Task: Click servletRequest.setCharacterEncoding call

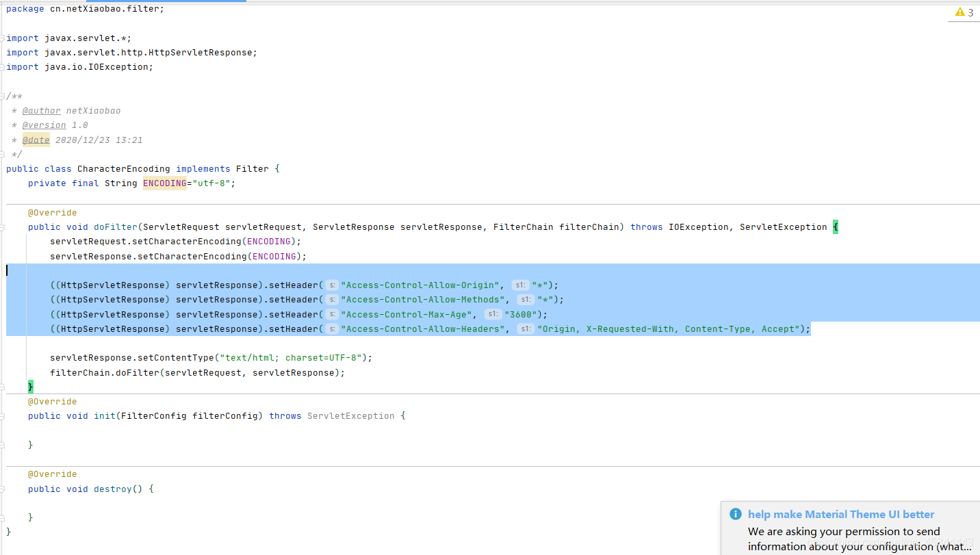Action: coord(176,241)
